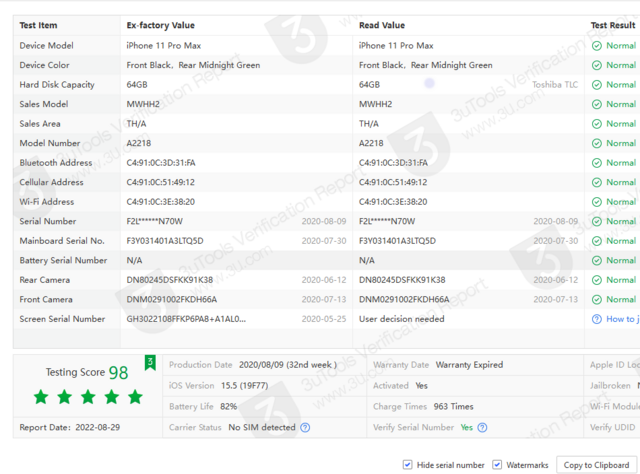Select ex-factory Model Number A2218

point(139,143)
